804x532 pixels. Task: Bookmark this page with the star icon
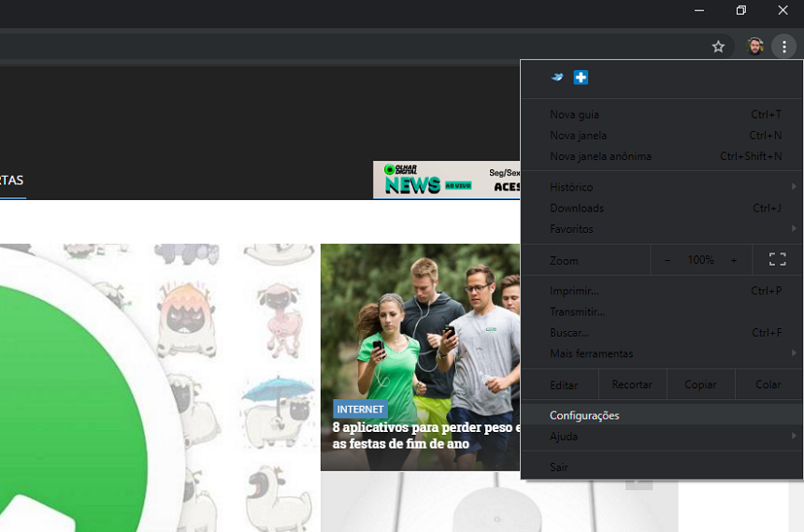coord(718,47)
